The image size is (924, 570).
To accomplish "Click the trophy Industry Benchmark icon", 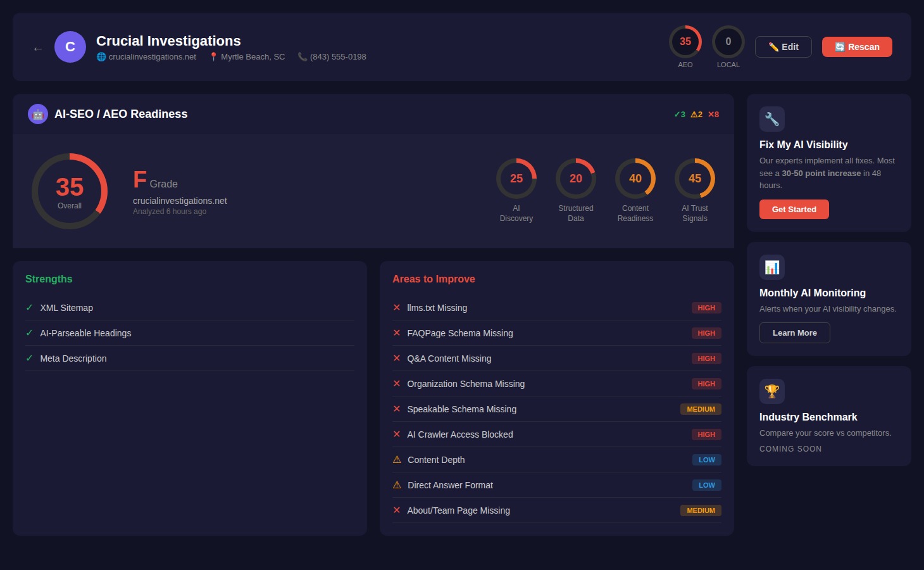I will click(x=771, y=391).
